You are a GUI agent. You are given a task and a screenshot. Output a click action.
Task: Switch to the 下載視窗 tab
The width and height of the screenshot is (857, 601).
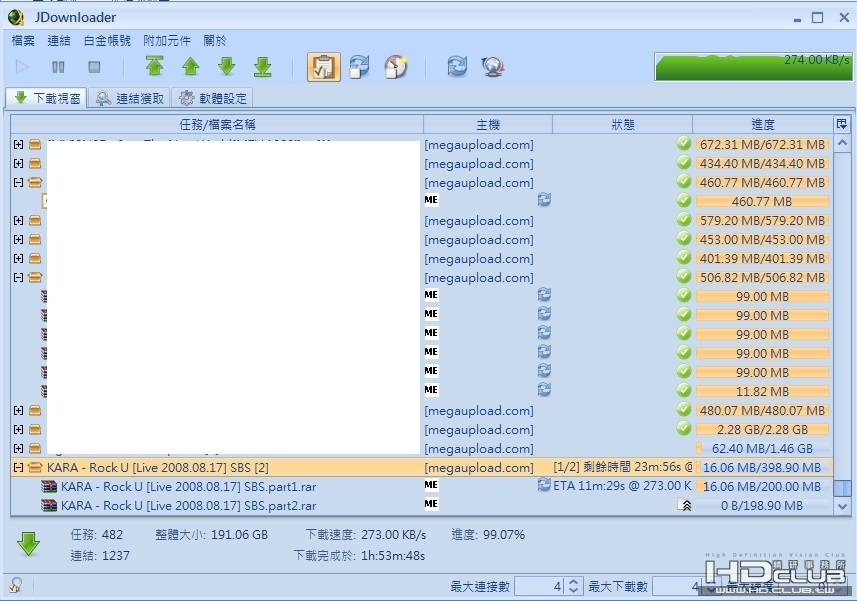coord(47,98)
